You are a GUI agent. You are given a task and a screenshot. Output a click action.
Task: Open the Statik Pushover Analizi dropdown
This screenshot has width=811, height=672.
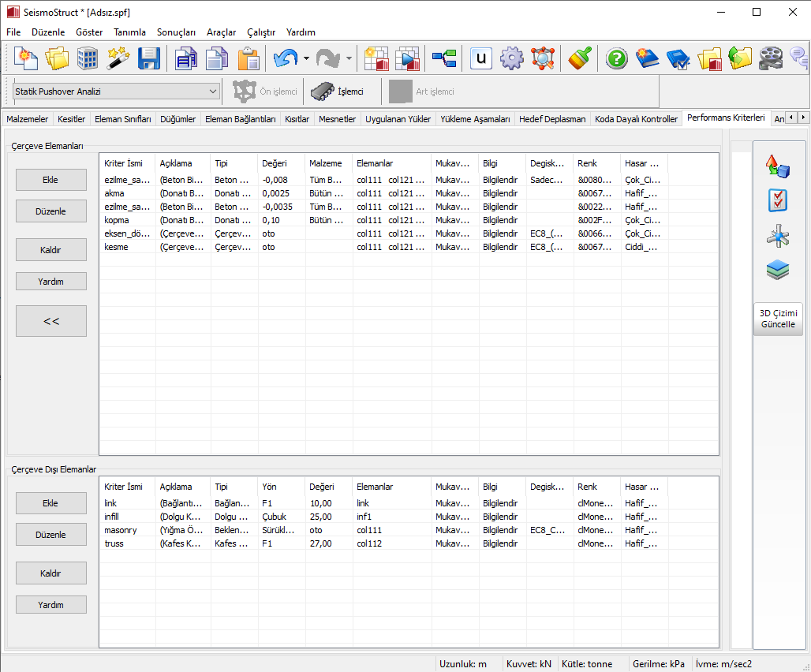coord(116,91)
